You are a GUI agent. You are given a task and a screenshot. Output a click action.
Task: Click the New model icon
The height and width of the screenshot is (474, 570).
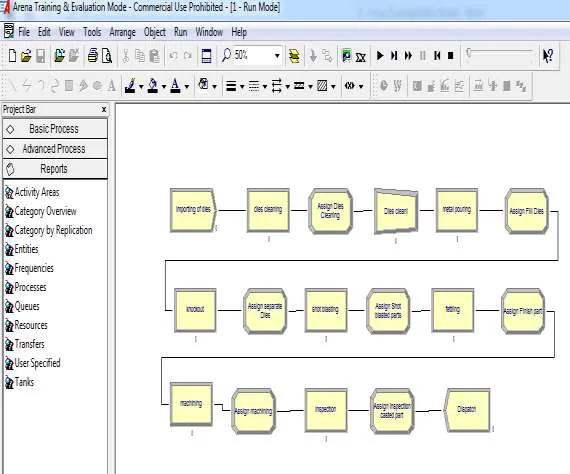(12, 56)
